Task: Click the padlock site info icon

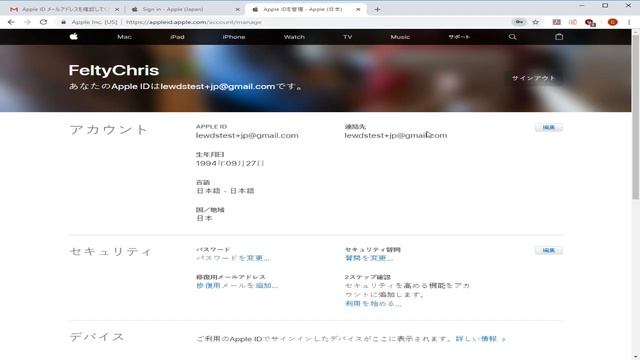Action: pyautogui.click(x=63, y=22)
